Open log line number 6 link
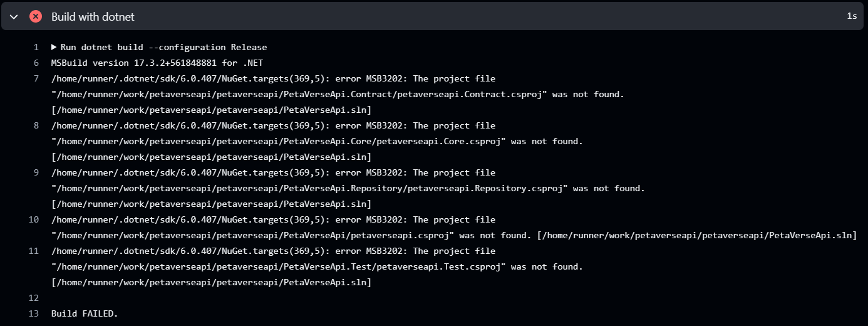 click(x=36, y=63)
